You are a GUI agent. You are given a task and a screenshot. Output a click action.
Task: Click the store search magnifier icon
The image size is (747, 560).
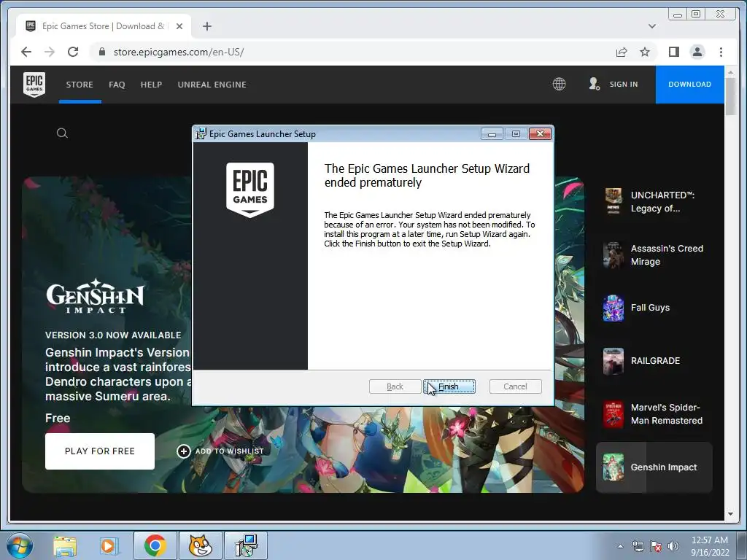(x=62, y=133)
